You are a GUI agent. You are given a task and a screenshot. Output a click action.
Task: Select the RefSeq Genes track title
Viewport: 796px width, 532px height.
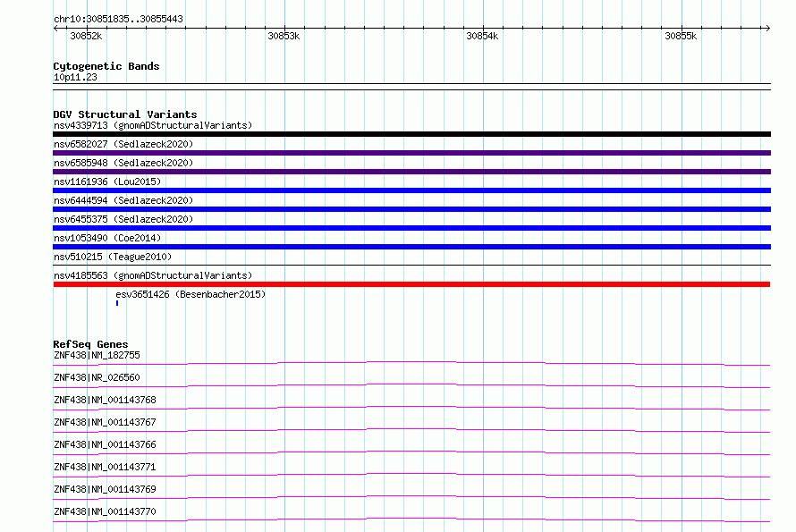point(90,344)
